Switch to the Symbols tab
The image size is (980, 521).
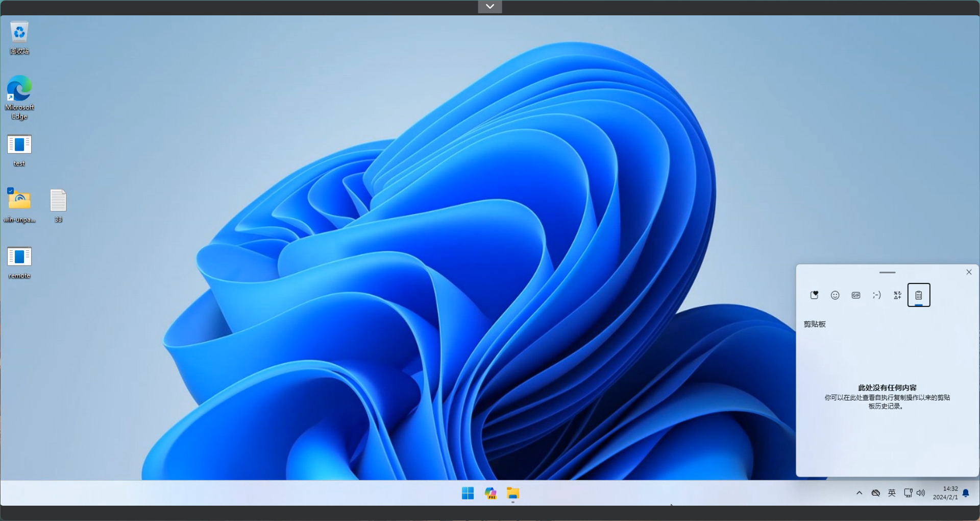click(898, 295)
